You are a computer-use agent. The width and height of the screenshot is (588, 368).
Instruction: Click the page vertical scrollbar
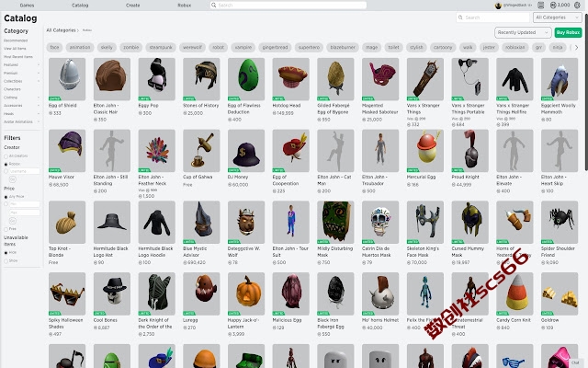tap(586, 92)
